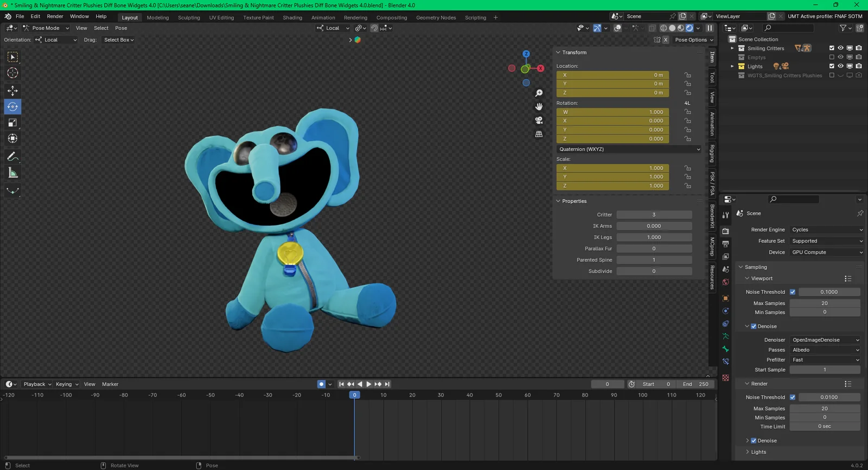Open the Texture properties checker icon
Viewport: 868px width, 470px height.
pos(725,378)
